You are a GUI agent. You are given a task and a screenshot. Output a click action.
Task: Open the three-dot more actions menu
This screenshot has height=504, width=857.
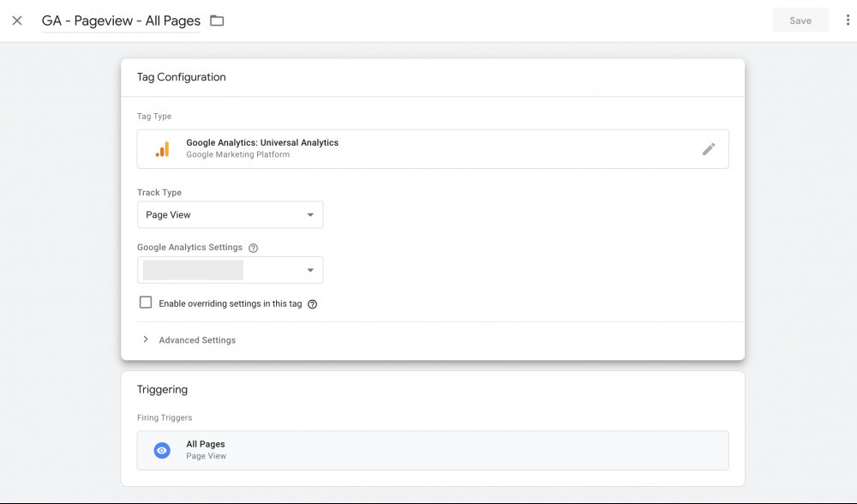(x=848, y=21)
